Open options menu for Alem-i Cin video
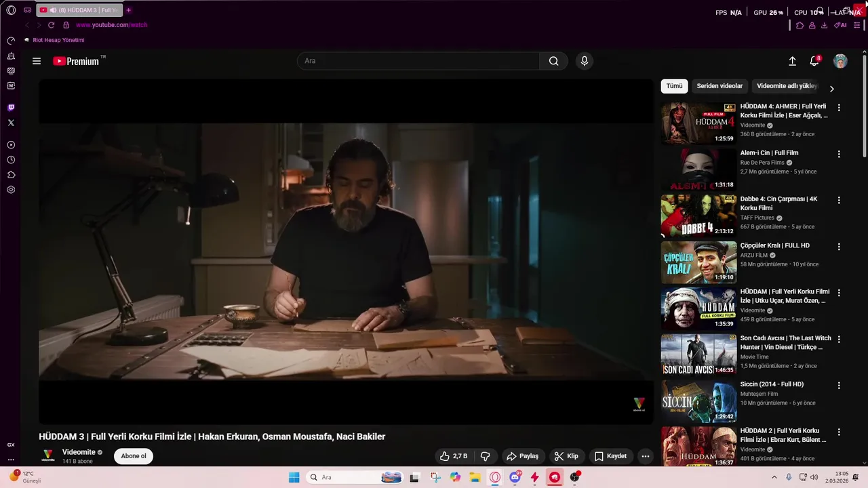868x488 pixels. [839, 154]
